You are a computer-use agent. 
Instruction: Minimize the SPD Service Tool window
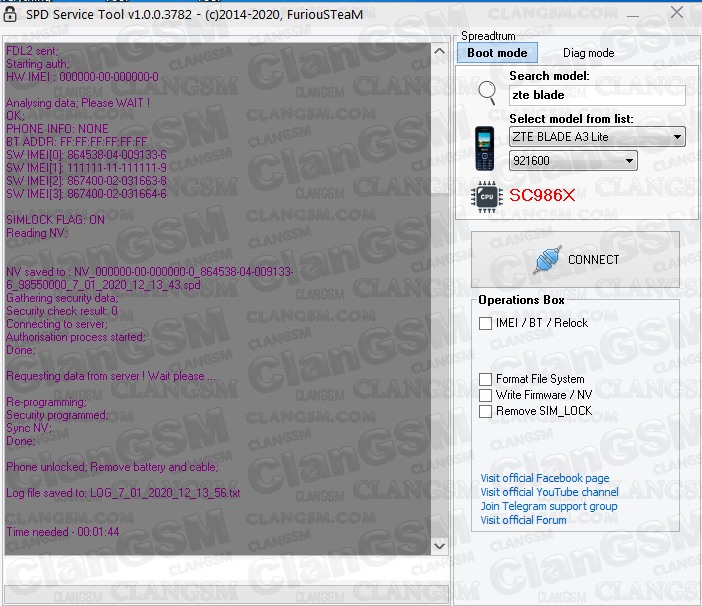(633, 16)
